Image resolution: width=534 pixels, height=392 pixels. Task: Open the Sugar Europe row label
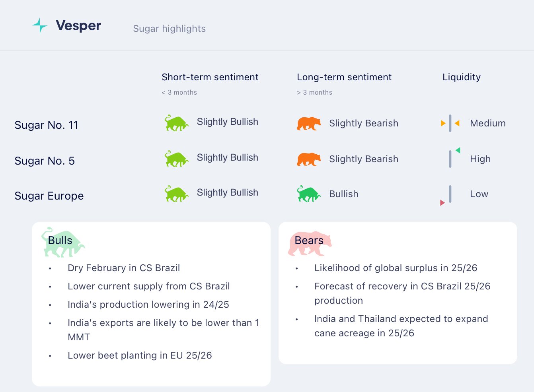[49, 196]
